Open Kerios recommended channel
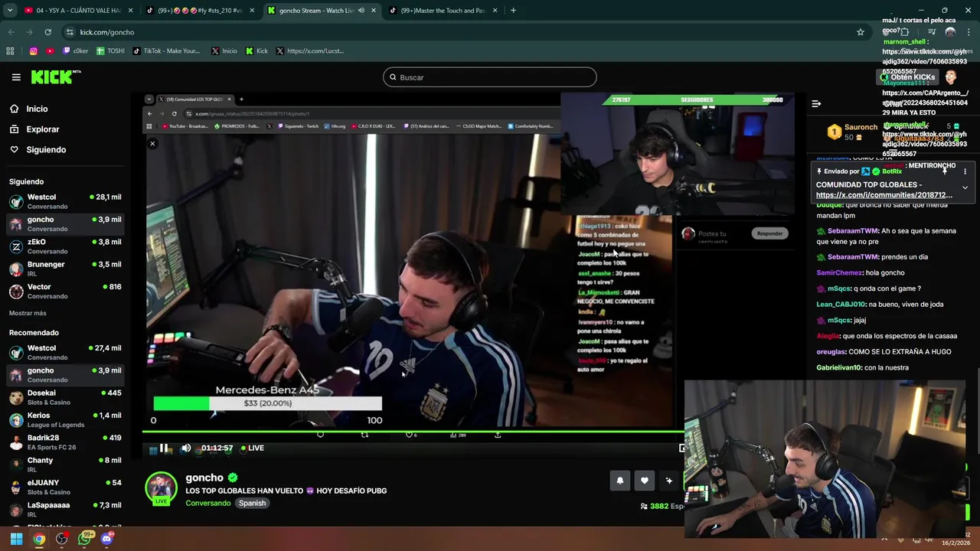This screenshot has width=980, height=551. point(65,420)
